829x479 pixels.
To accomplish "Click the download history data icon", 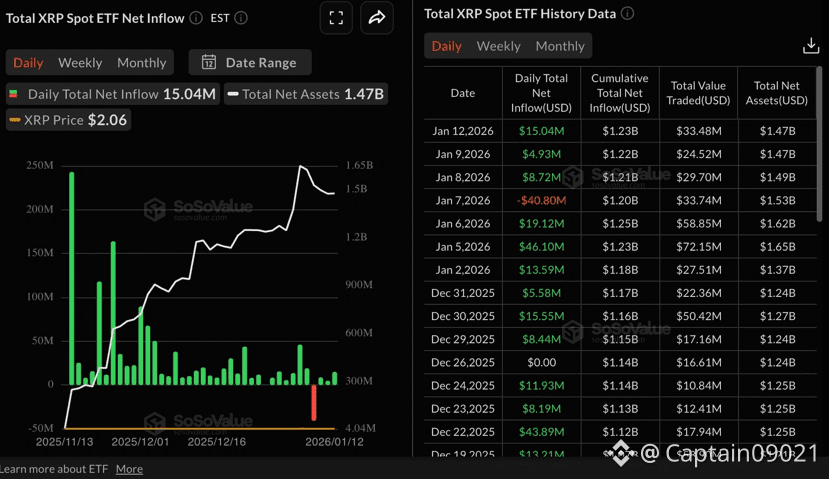I will (x=811, y=46).
